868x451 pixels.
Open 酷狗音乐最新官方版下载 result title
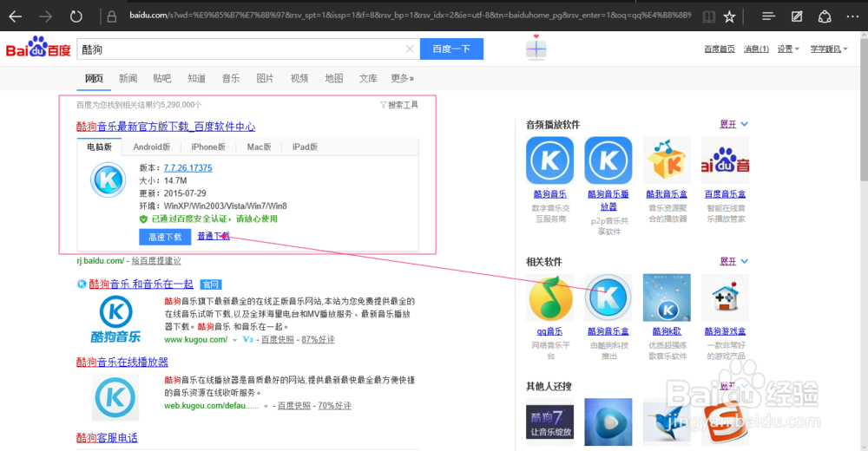click(166, 127)
